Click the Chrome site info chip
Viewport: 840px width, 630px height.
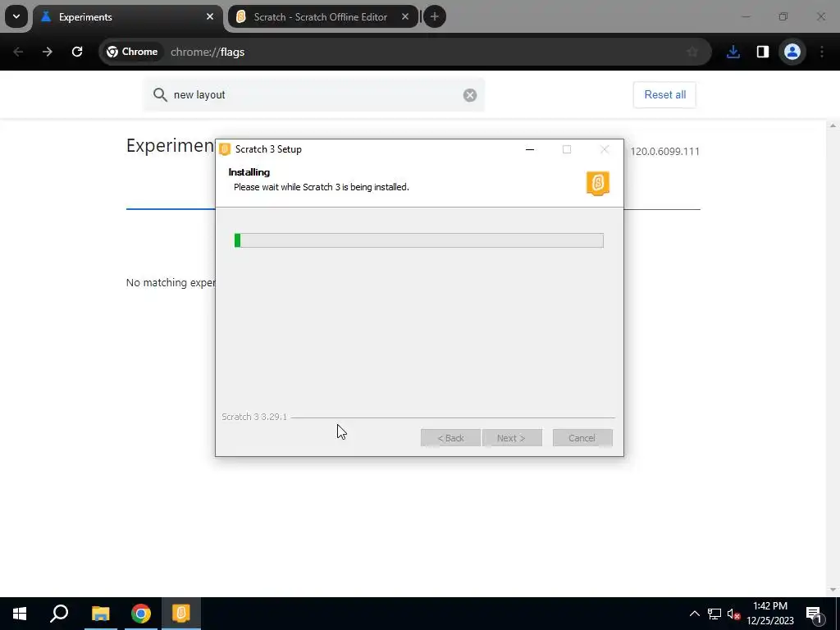coord(132,52)
